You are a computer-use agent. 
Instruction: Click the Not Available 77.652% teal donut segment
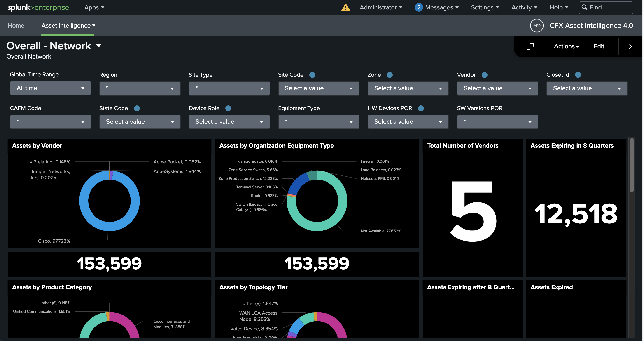pos(342,201)
